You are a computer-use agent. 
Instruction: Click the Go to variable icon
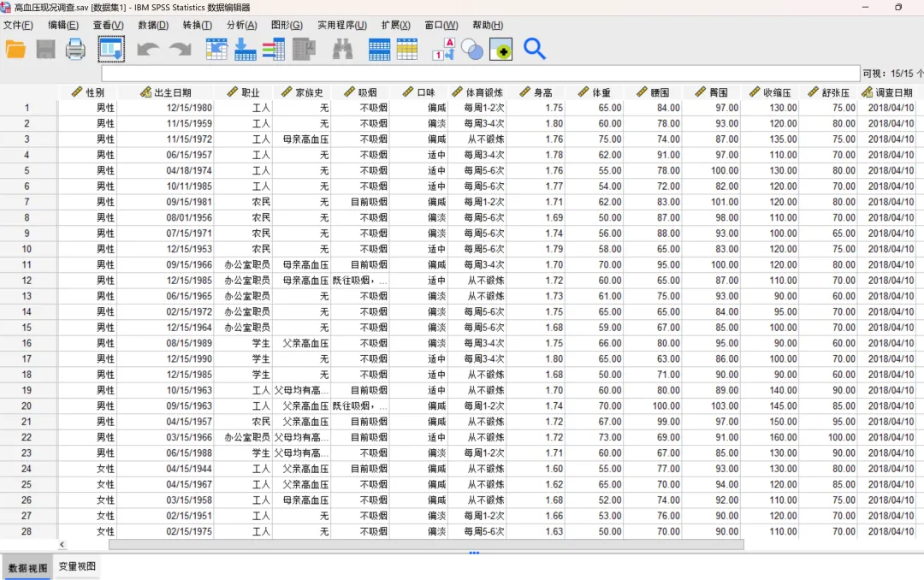coord(246,50)
